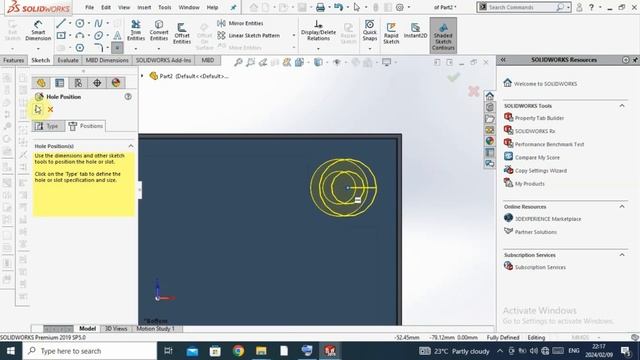Screen dimensions: 640x360
Task: Accept the sketch with green checkmark
Action: [x=453, y=77]
